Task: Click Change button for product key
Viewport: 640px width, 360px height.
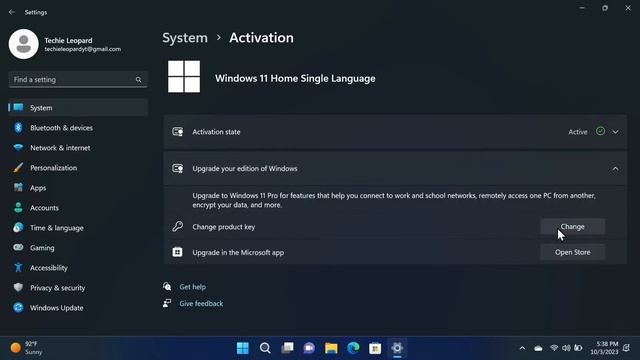Action: pos(573,227)
